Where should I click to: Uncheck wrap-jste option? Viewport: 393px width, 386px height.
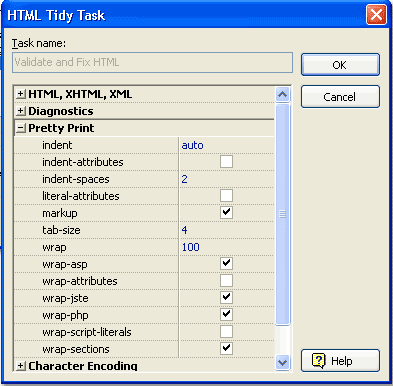[226, 298]
